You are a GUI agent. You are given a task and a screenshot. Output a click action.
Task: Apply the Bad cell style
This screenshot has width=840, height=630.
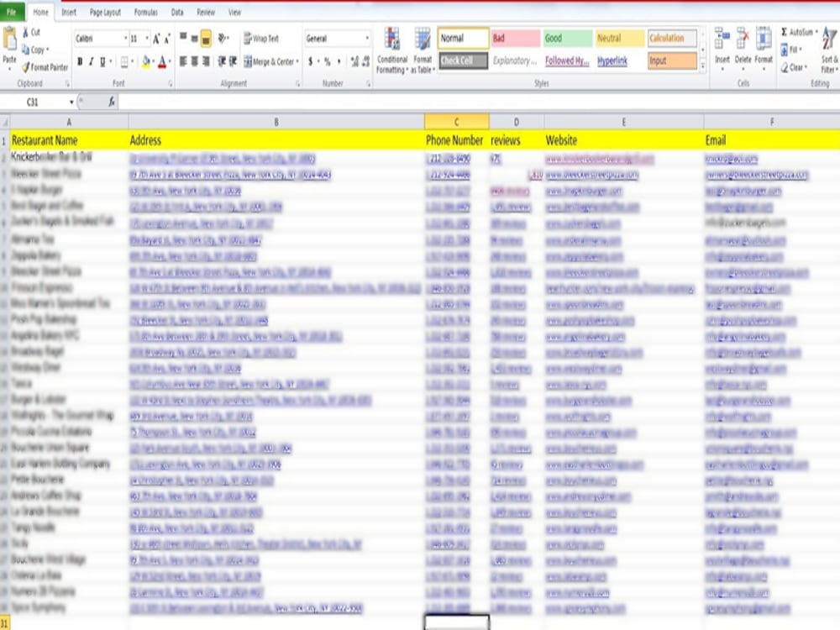click(x=515, y=38)
